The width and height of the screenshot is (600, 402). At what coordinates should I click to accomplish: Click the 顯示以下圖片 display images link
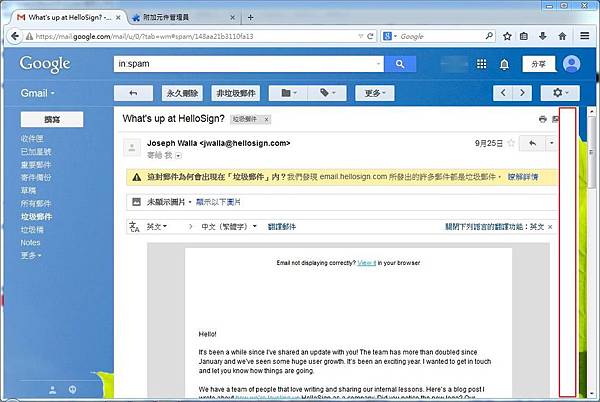pyautogui.click(x=218, y=202)
